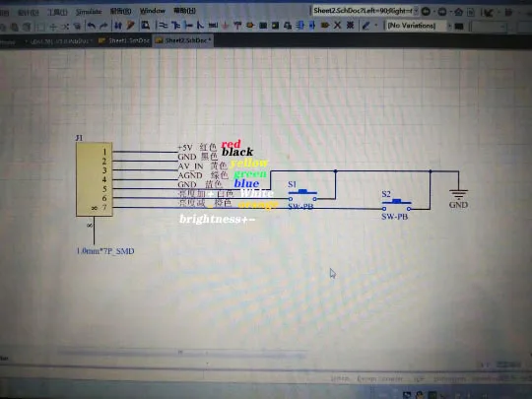
Task: Open the favorites page icon
Action: coord(471,13)
